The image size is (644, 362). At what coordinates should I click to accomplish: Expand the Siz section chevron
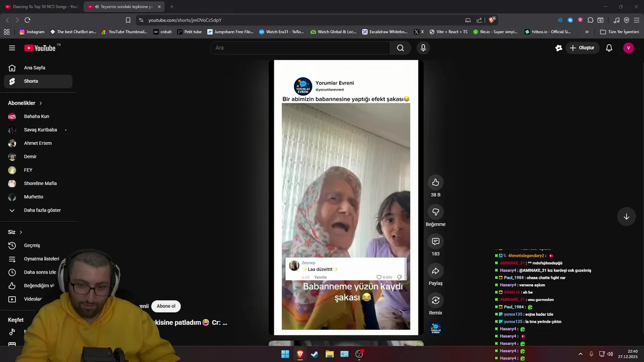[21, 232]
